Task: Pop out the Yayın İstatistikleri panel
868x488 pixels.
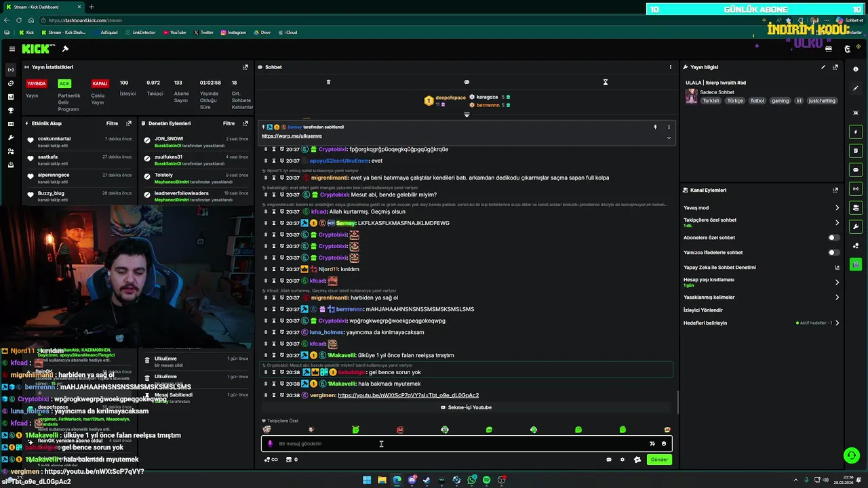Action: point(245,67)
